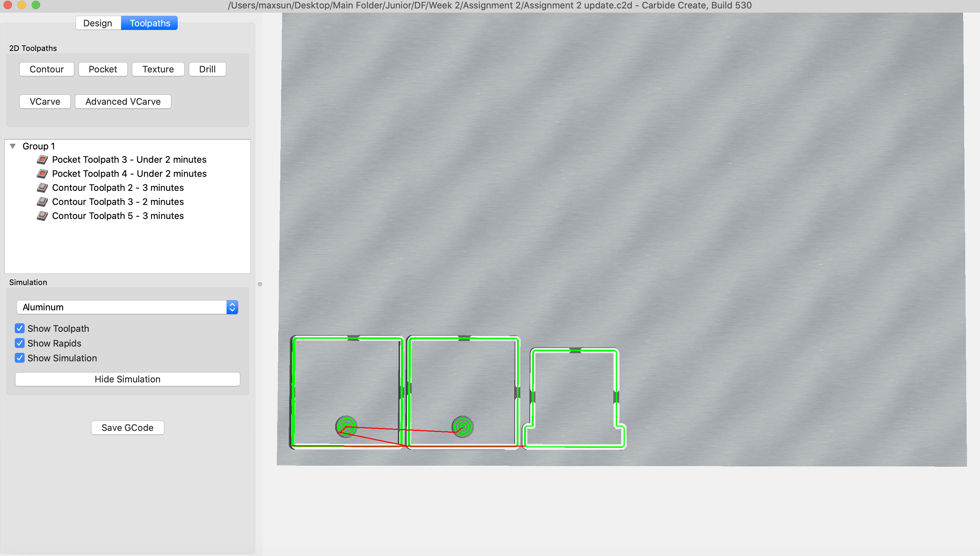Select 'Pocket Toolpath 3 - Under 2 minutes'
The width and height of the screenshot is (980, 556).
pos(129,160)
